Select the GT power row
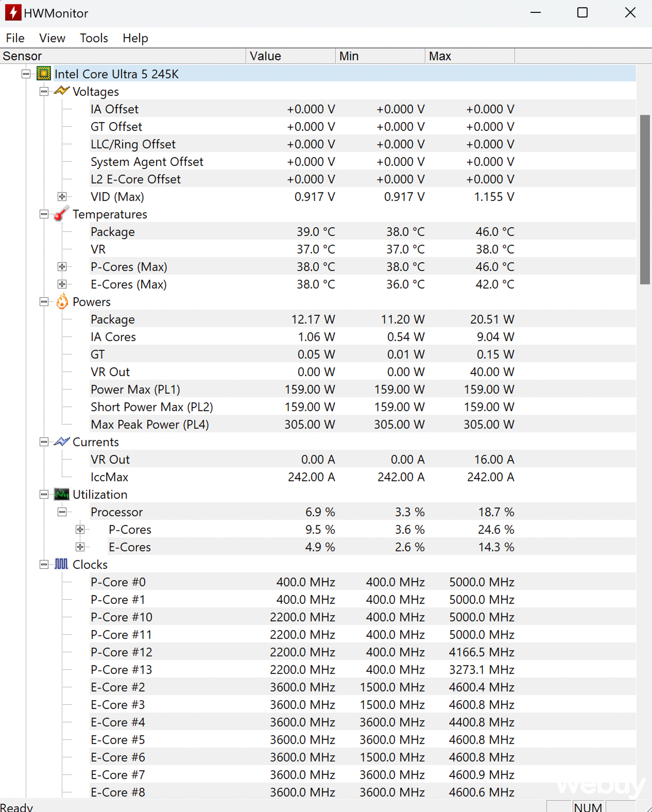Screen dimensions: 652x812 pos(363,354)
